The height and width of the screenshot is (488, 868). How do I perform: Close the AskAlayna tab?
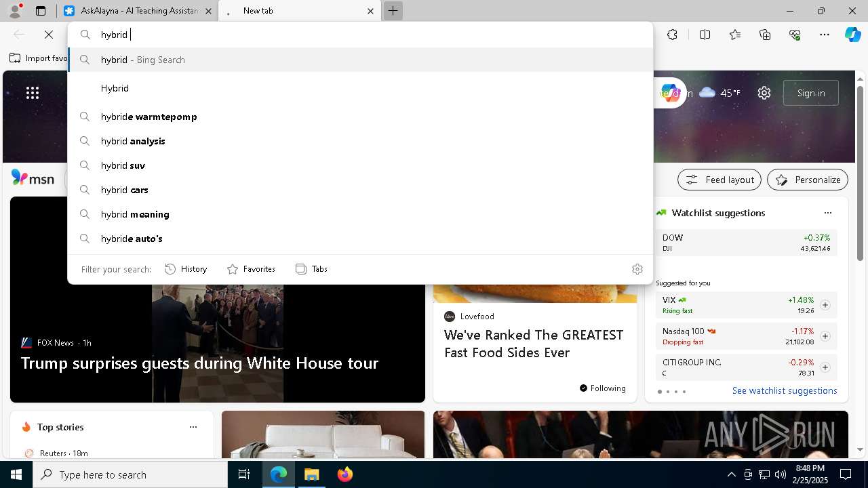click(x=208, y=11)
